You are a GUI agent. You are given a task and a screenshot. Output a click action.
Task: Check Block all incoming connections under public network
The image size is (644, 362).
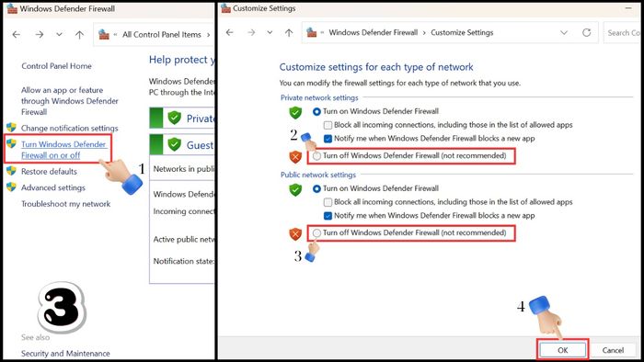[328, 202]
